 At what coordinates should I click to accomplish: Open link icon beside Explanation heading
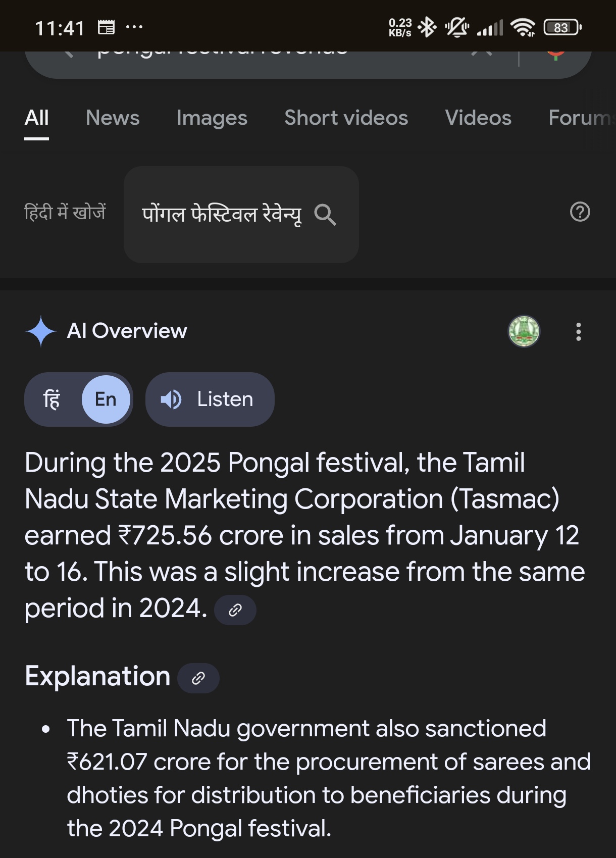click(x=198, y=678)
